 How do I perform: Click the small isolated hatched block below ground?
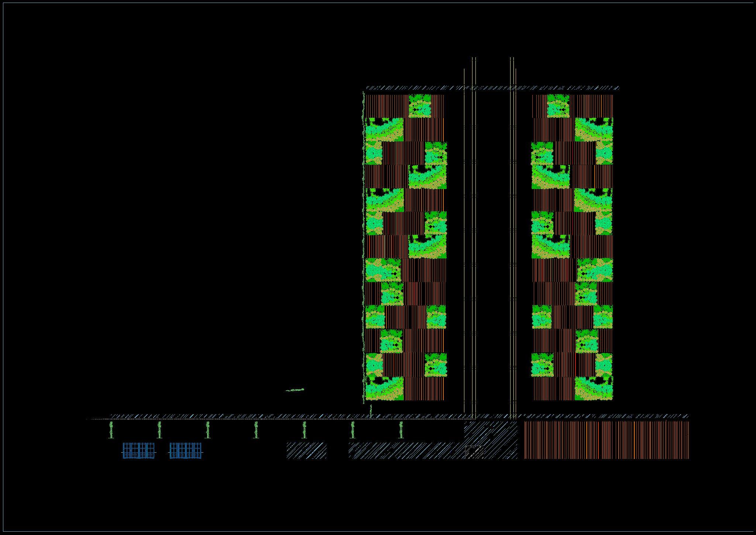pyautogui.click(x=306, y=451)
